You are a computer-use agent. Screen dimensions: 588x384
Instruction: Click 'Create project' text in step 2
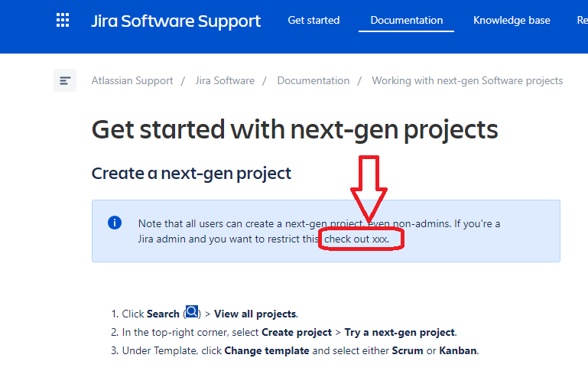pyautogui.click(x=296, y=332)
